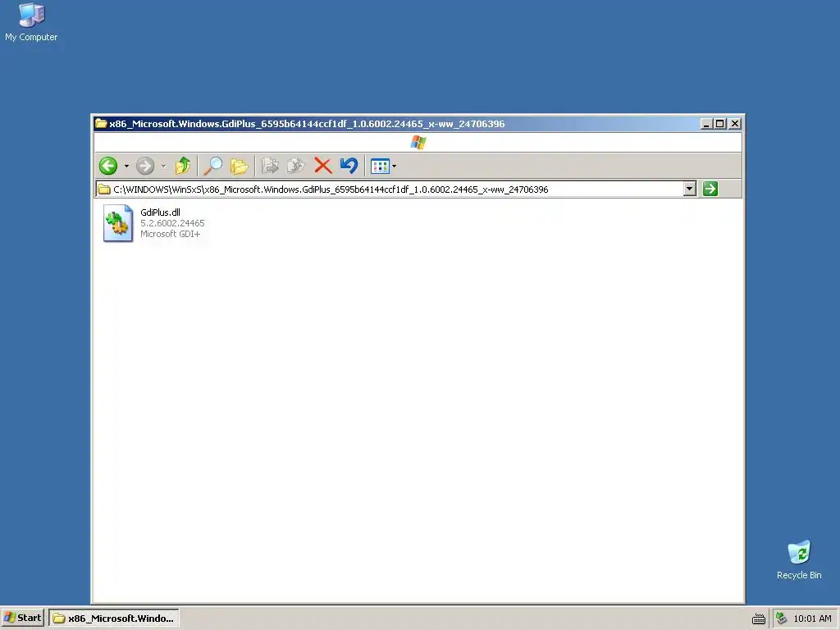Click the 10:01 AM clock
The width and height of the screenshot is (840, 630).
pyautogui.click(x=812, y=619)
